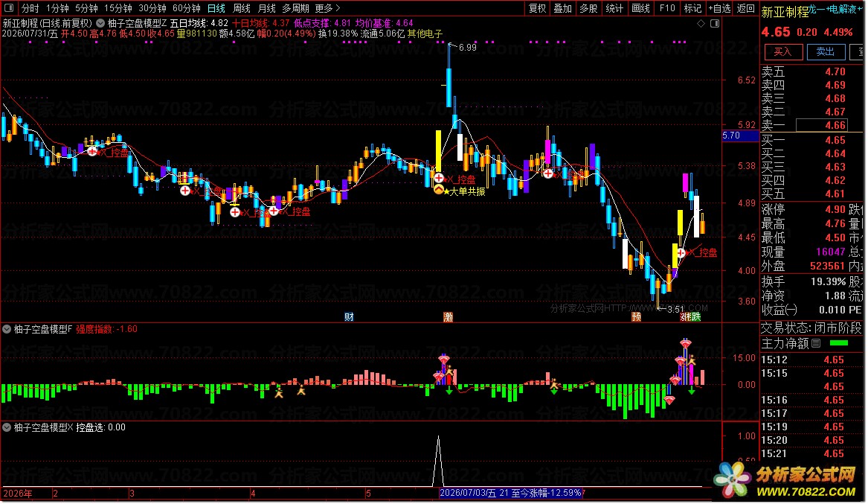Click the 财 marker icon at the chart bottom
Viewport: 868px width, 504px height.
click(x=349, y=317)
